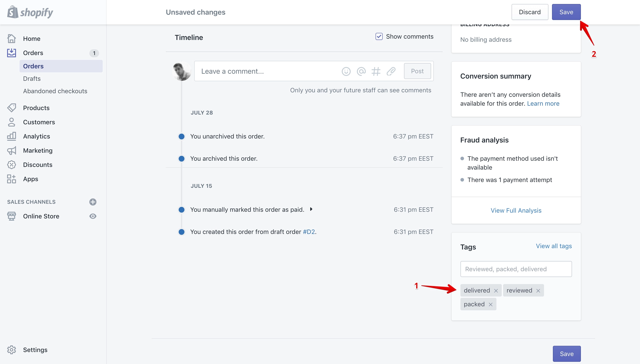
Task: View Online Store via eye icon
Action: click(x=93, y=216)
